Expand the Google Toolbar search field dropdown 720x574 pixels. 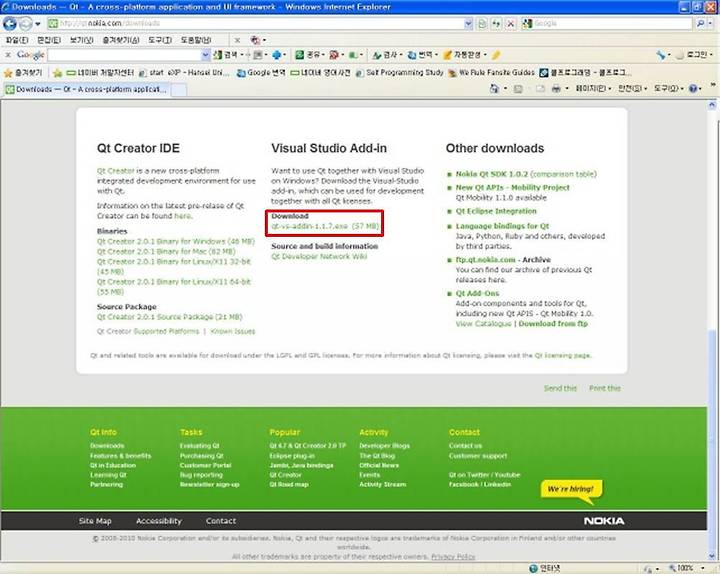pyautogui.click(x=206, y=55)
